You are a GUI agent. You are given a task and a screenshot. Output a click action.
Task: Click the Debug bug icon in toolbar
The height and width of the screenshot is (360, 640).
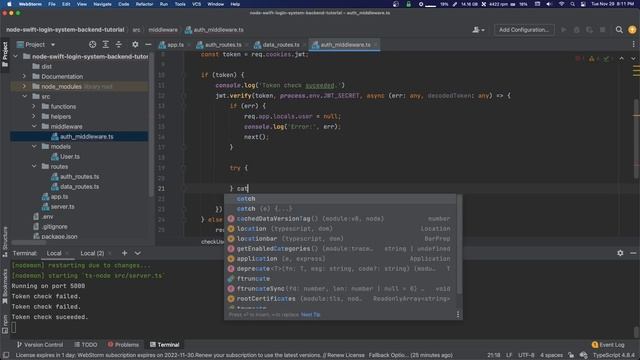[x=576, y=30]
